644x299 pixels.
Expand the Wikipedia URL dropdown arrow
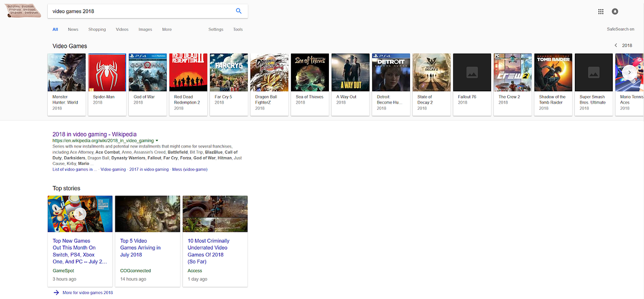157,141
